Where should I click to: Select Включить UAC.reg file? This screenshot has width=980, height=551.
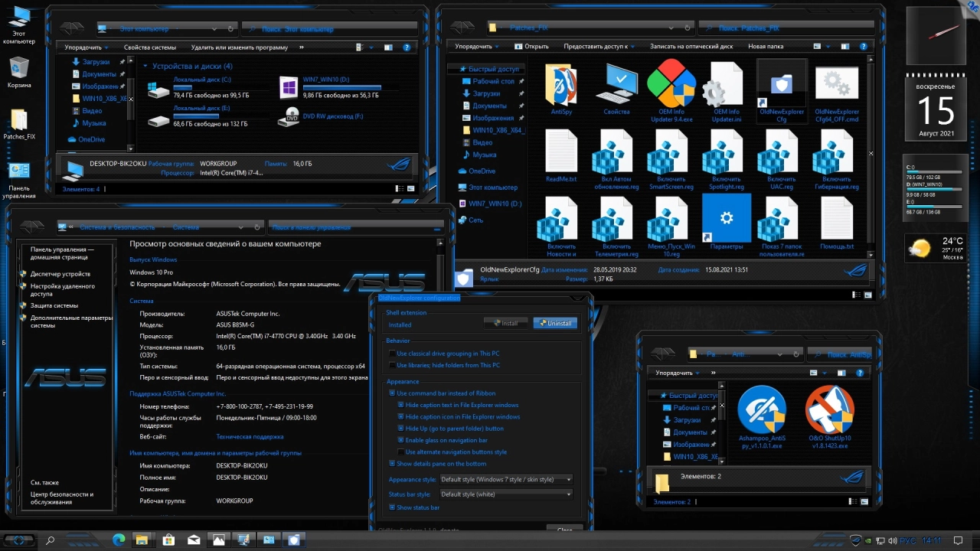pyautogui.click(x=781, y=159)
